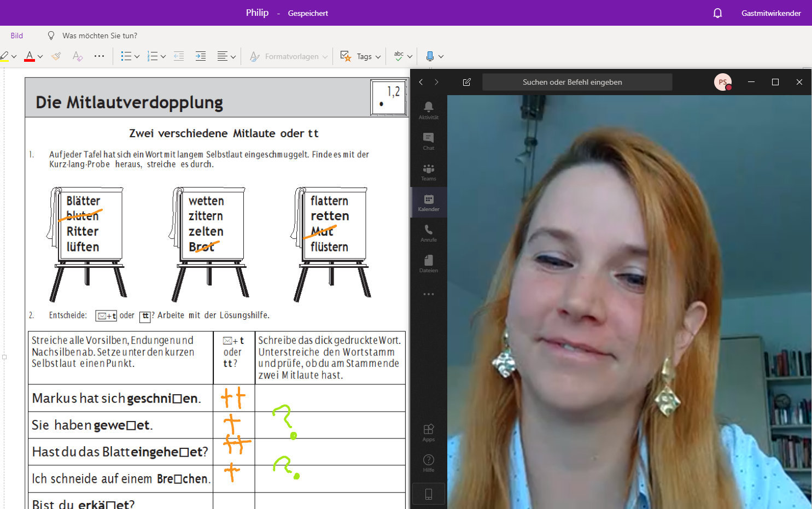Open Teams Hilfe

tap(428, 463)
